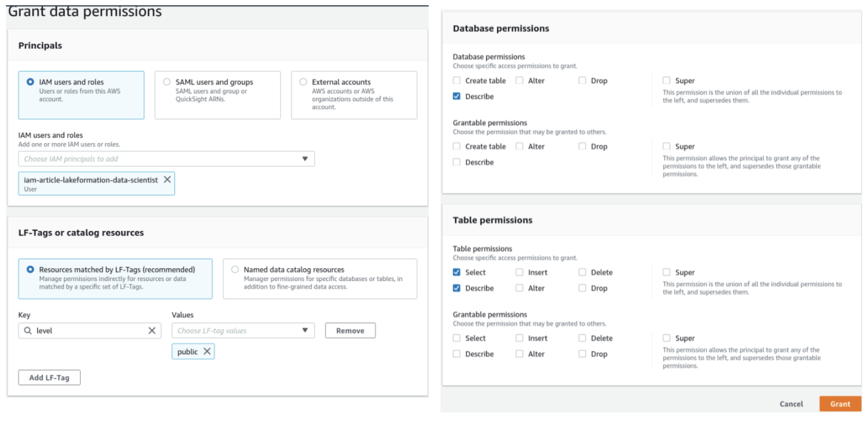Enable grantable Create table database permission

click(456, 146)
